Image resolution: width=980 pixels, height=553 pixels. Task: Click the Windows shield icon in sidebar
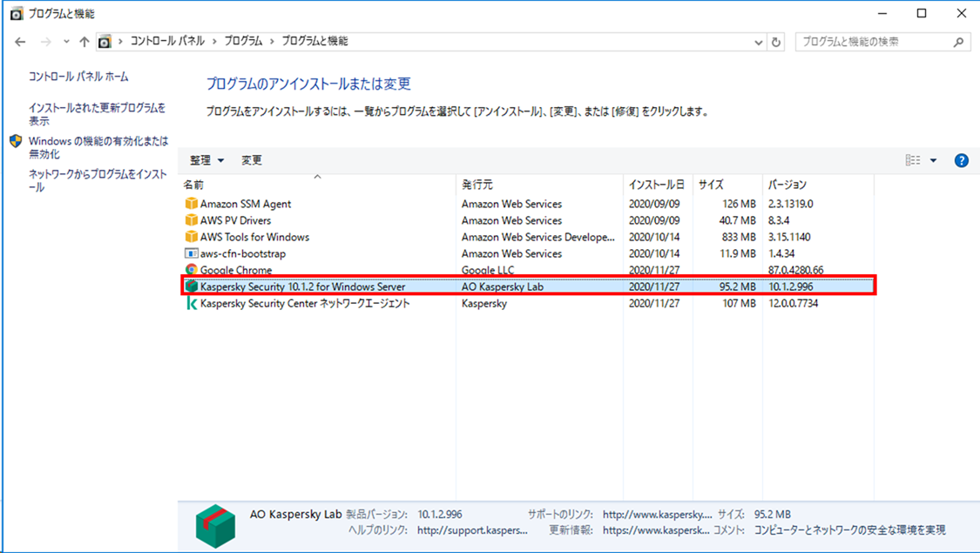(x=16, y=141)
